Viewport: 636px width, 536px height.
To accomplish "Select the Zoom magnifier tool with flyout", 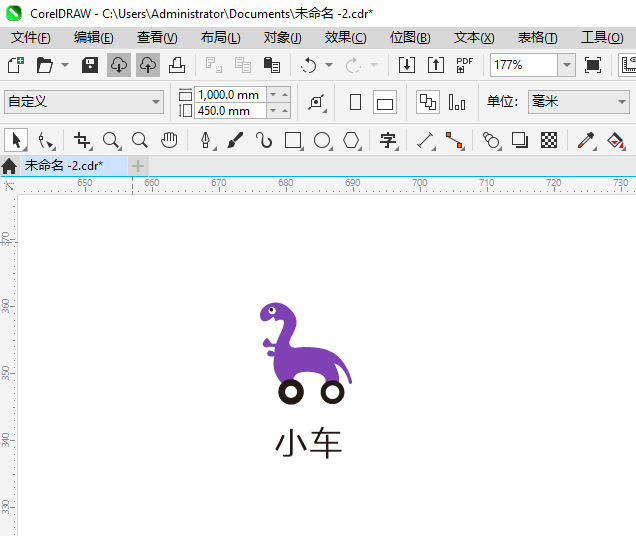I will coord(111,140).
